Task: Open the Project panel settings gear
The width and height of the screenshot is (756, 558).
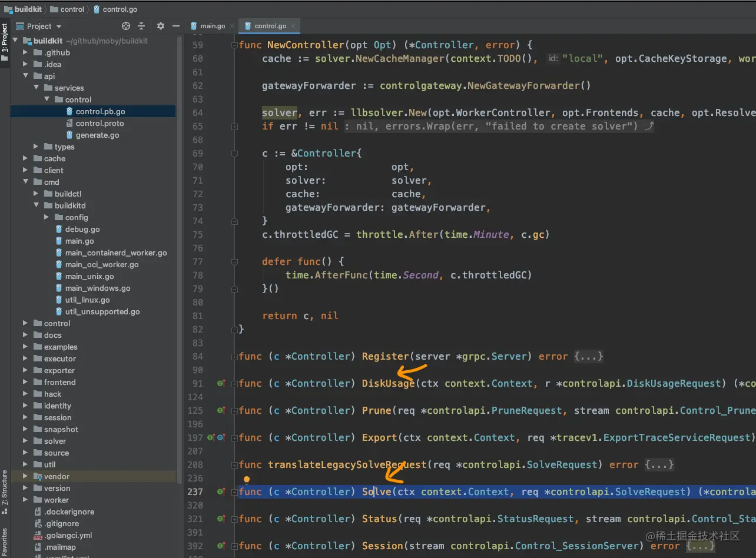Action: point(160,26)
